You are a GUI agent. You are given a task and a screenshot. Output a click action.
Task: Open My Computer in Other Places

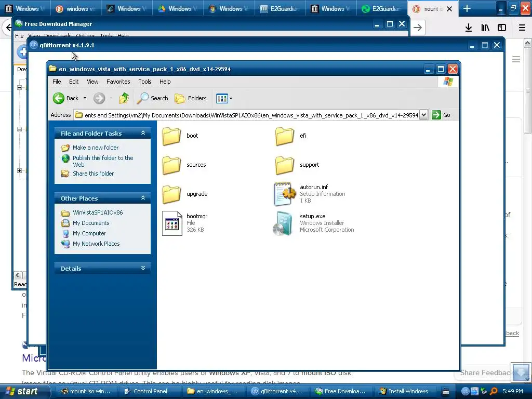(x=89, y=233)
